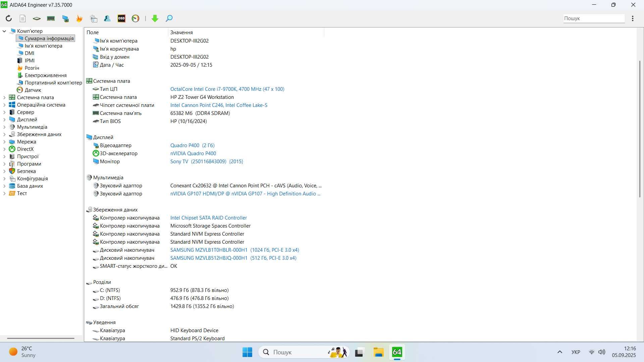Viewport: 644px width, 362px height.
Task: Click the Поле column header
Action: 126,33
